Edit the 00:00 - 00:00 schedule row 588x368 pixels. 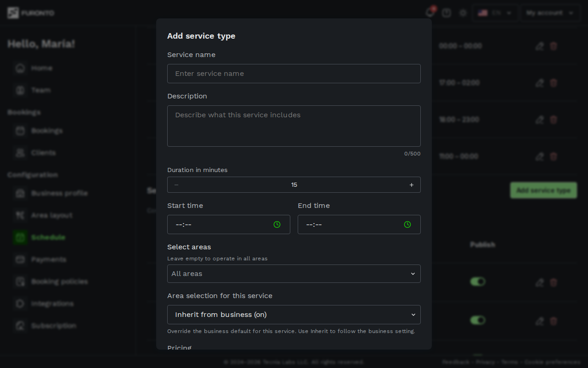(540, 46)
